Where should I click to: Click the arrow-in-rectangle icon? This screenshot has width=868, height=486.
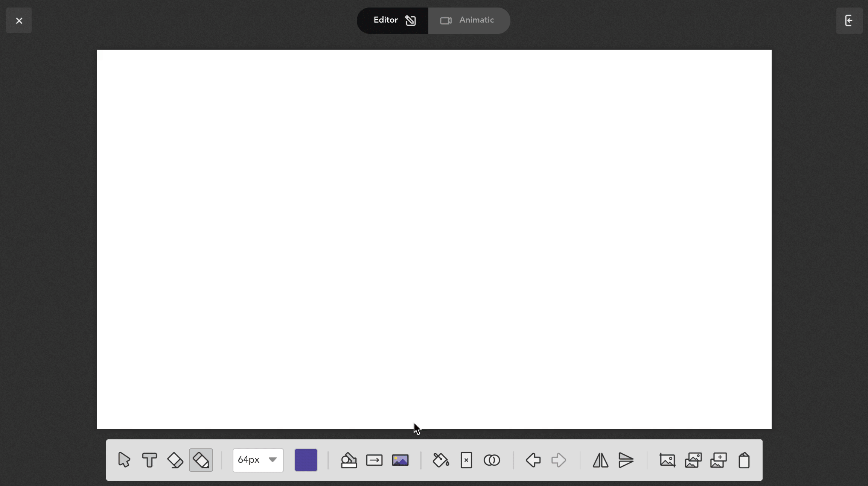click(374, 460)
